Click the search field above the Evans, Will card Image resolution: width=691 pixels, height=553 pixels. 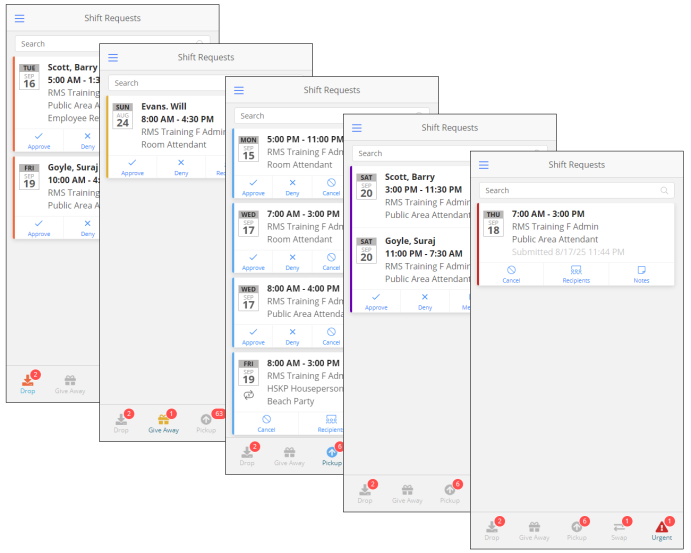click(160, 83)
